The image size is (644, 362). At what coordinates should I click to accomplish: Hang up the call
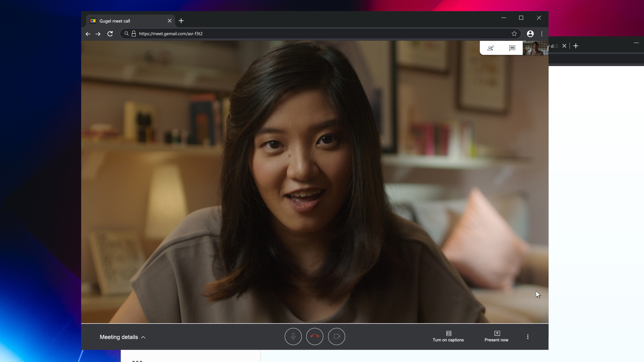coord(315,337)
